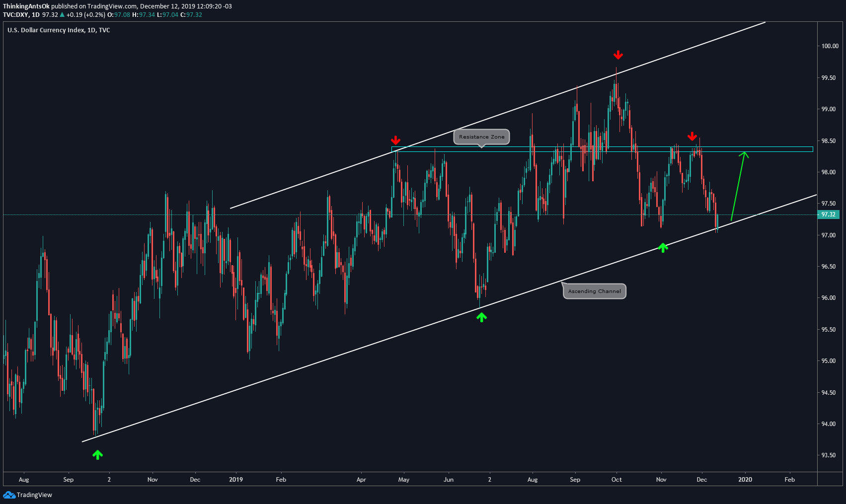Open the ThinkingAntsOk author name
846x504 pixels.
point(26,6)
